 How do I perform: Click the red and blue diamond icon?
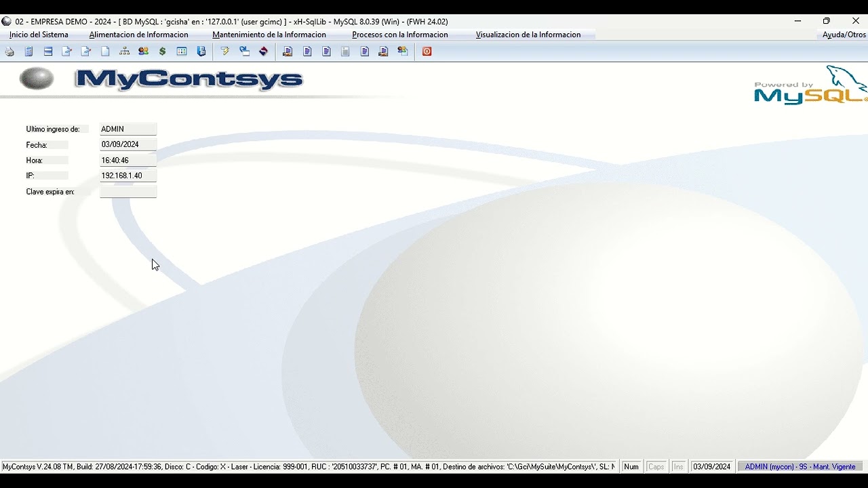[263, 52]
